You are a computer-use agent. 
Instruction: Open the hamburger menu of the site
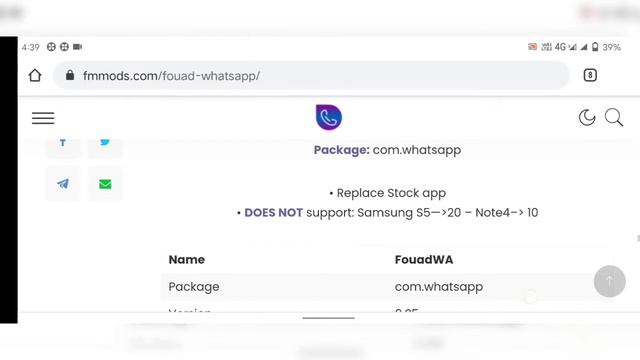pos(43,118)
